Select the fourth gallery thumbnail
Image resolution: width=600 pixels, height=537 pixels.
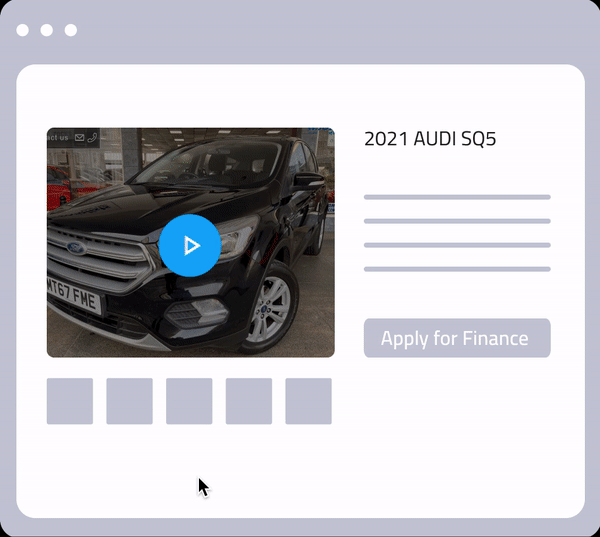click(249, 401)
